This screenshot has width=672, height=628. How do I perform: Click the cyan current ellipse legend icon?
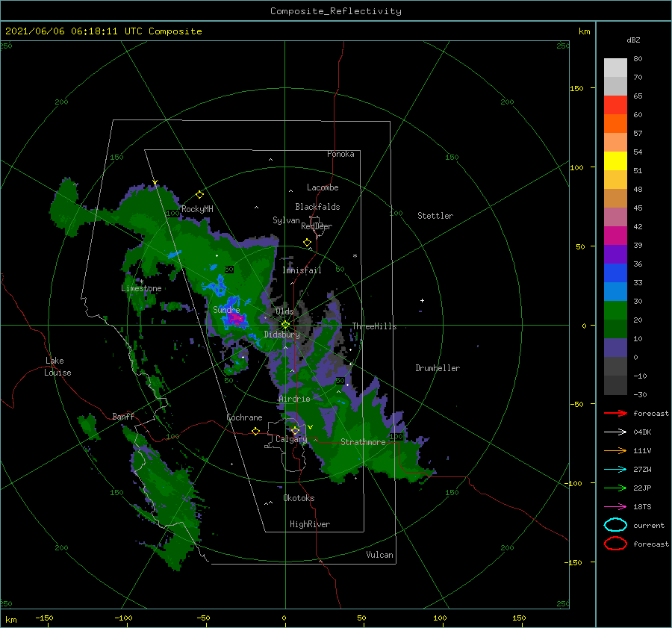[615, 525]
